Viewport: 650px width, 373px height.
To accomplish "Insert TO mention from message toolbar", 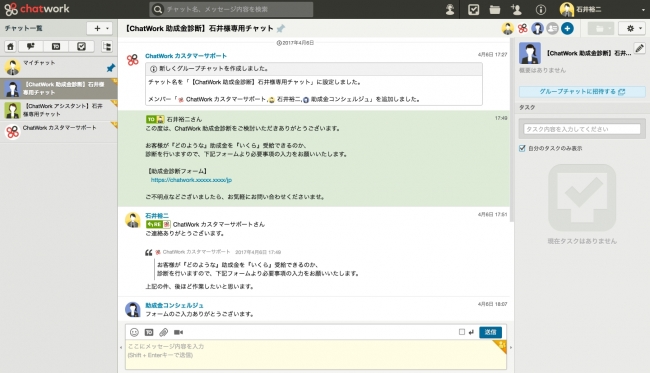I will point(149,332).
